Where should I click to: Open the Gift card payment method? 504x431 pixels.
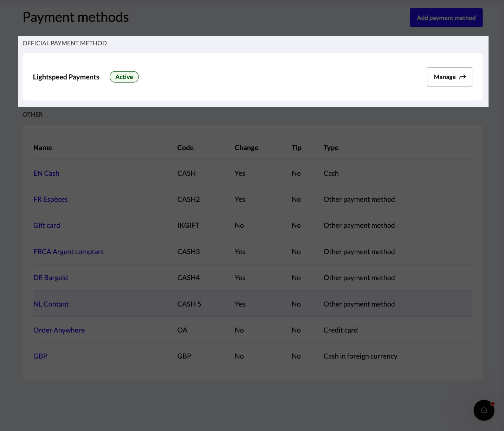pos(47,225)
